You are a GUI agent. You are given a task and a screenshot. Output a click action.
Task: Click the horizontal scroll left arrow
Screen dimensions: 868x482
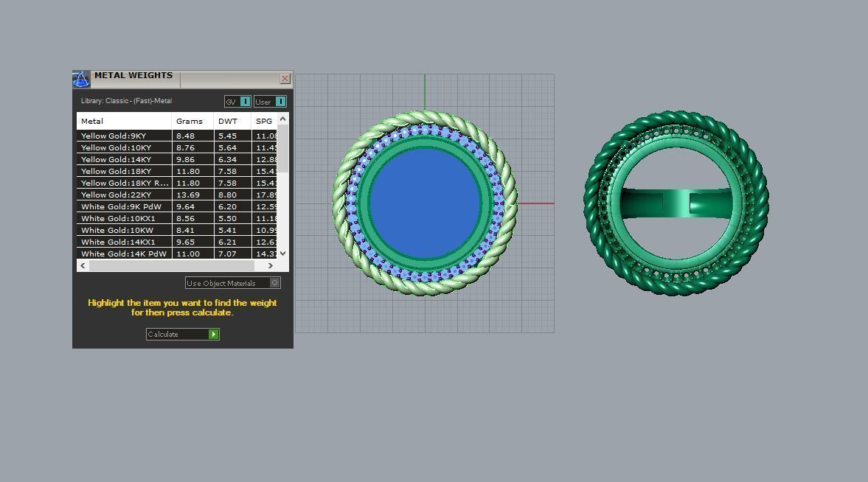[83, 265]
